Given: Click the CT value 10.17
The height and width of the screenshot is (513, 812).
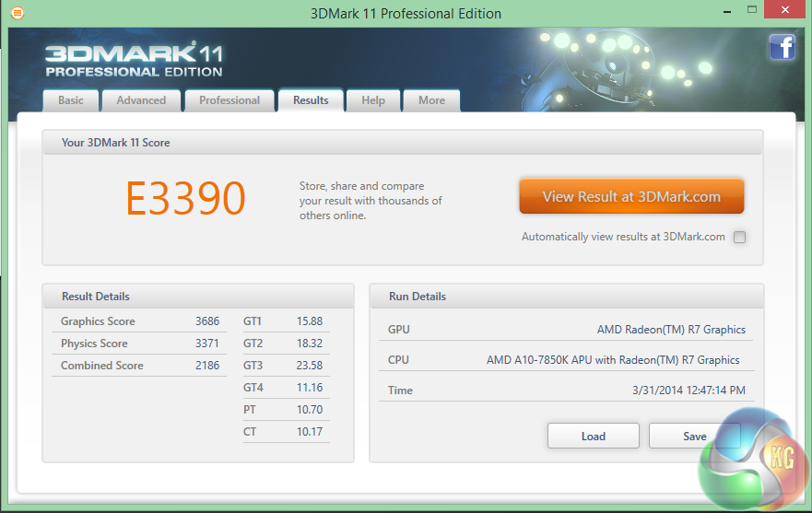Looking at the screenshot, I should coord(309,432).
